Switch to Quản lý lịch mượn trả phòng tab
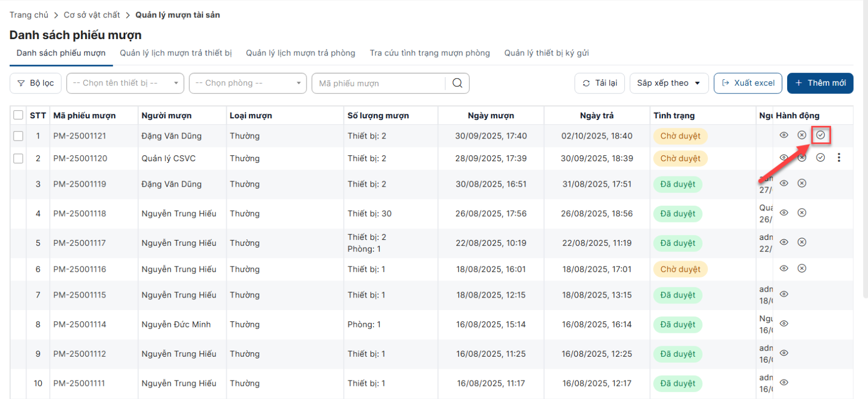868x399 pixels. tap(301, 53)
